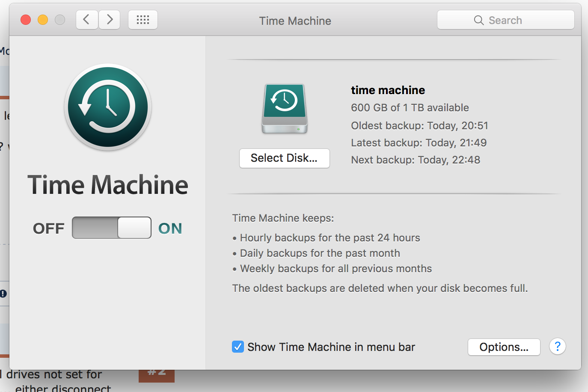Click 'Daily backups for the past month'
Image resolution: width=588 pixels, height=392 pixels.
coord(320,253)
